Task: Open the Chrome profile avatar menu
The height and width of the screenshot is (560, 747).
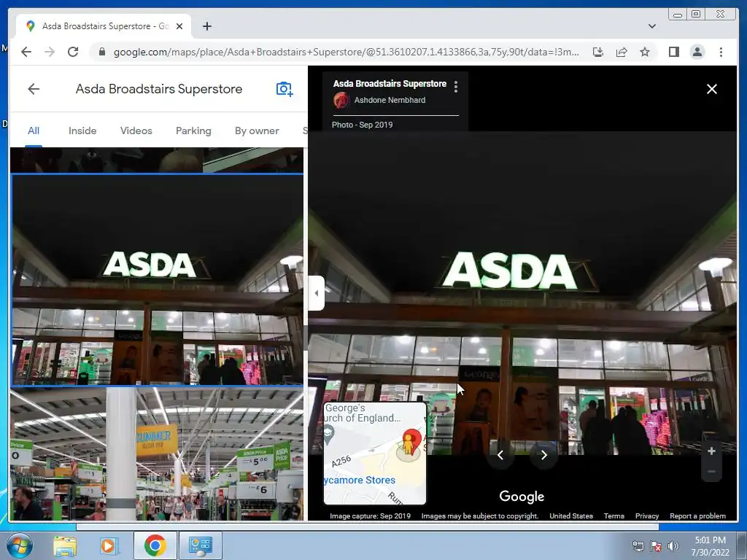Action: click(697, 52)
